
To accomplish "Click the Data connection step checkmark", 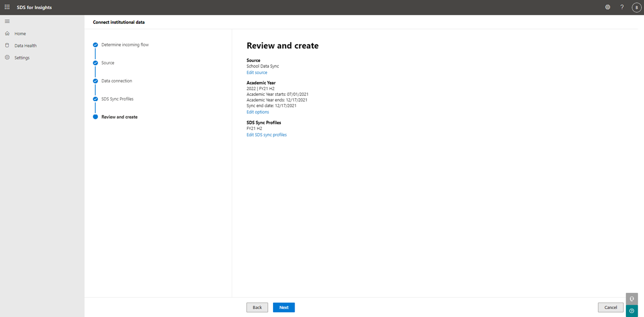I will pos(95,81).
